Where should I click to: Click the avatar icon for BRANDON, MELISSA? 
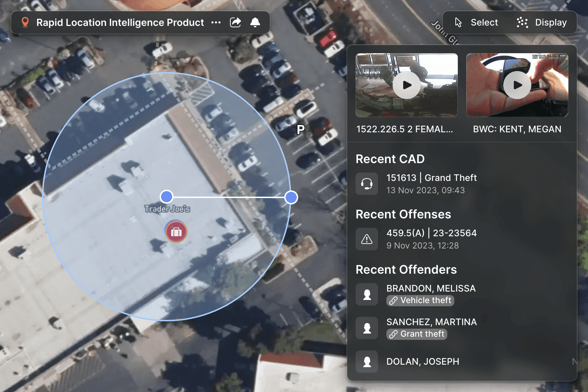tap(367, 294)
